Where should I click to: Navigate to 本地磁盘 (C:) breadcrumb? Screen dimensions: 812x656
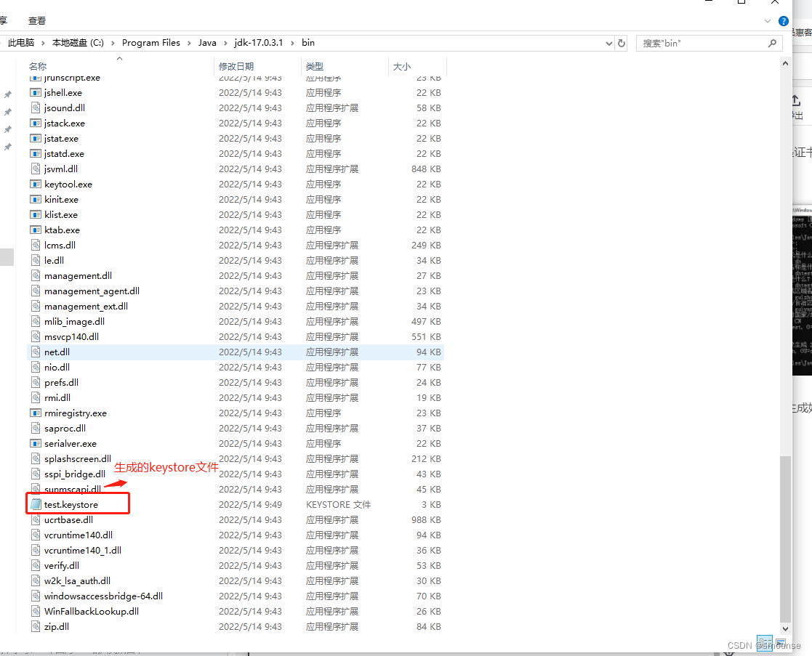[79, 42]
